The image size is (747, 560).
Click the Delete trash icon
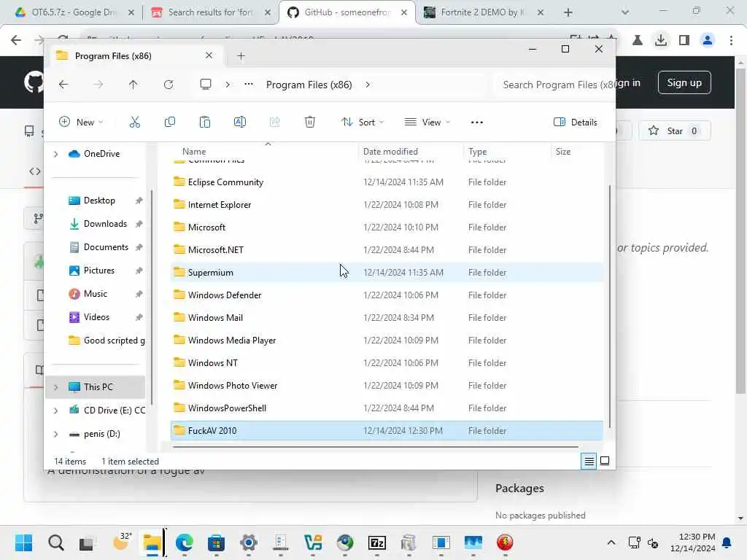(309, 122)
